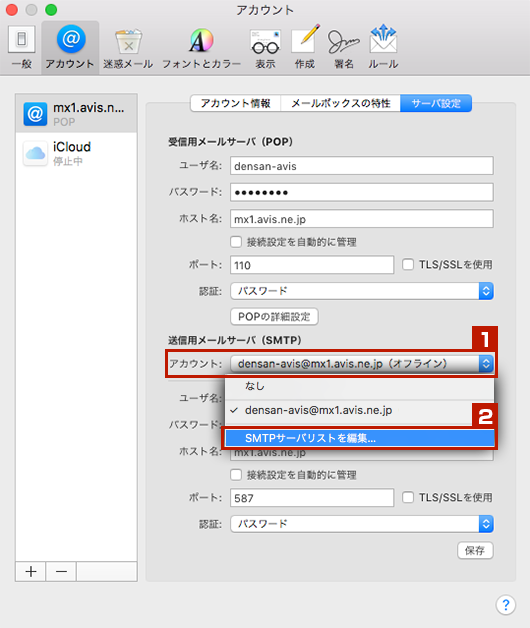Open the 迷惑メール junk mail preferences

click(x=128, y=47)
